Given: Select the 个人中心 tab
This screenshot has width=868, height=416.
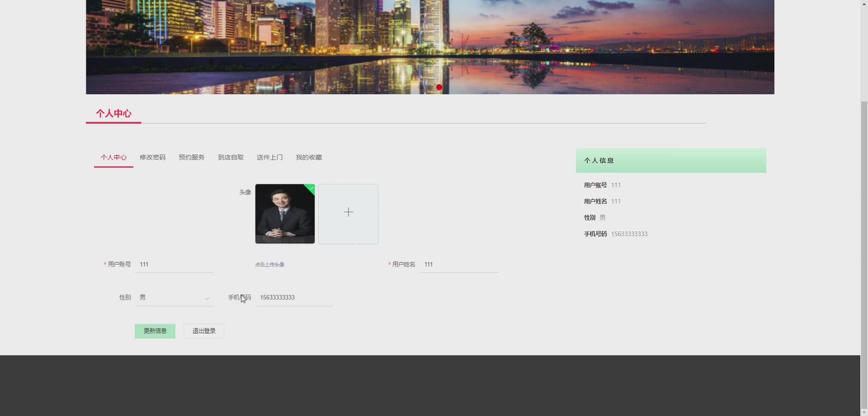Looking at the screenshot, I should 113,157.
